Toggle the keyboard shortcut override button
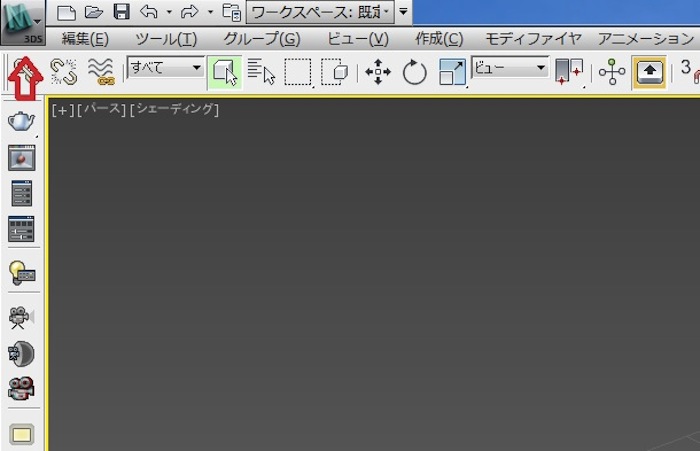 (x=649, y=71)
